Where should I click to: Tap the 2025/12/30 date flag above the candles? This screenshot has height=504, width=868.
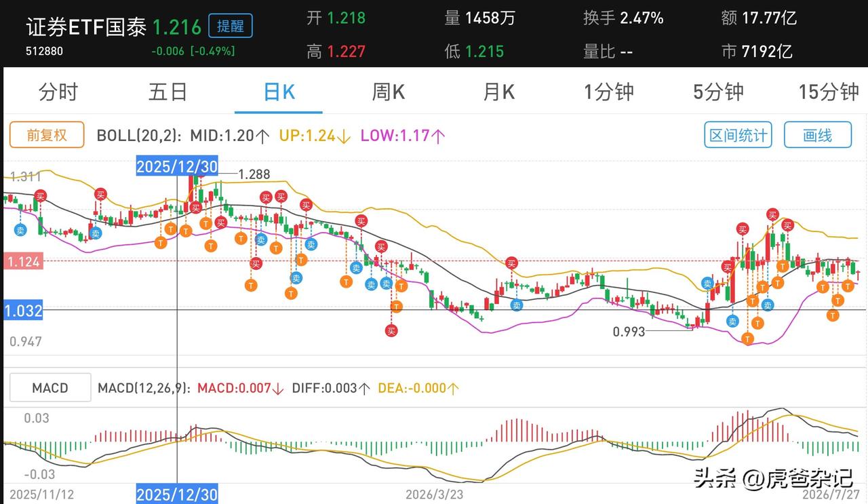(x=177, y=166)
